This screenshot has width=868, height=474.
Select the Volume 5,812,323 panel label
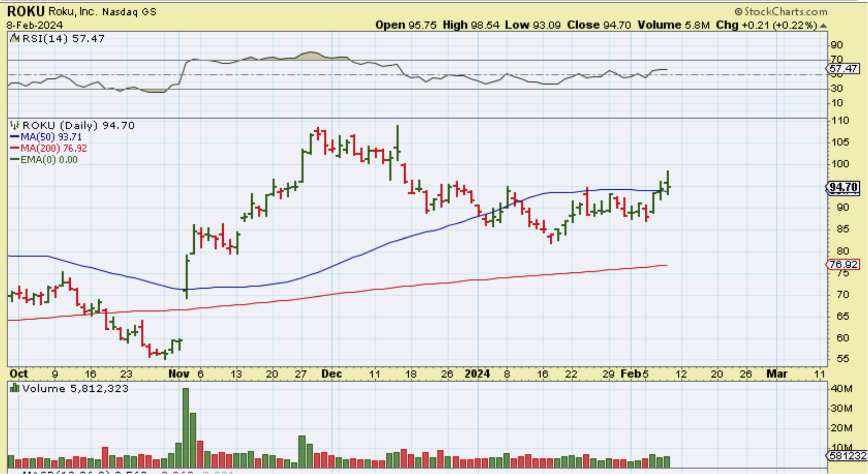[x=75, y=389]
